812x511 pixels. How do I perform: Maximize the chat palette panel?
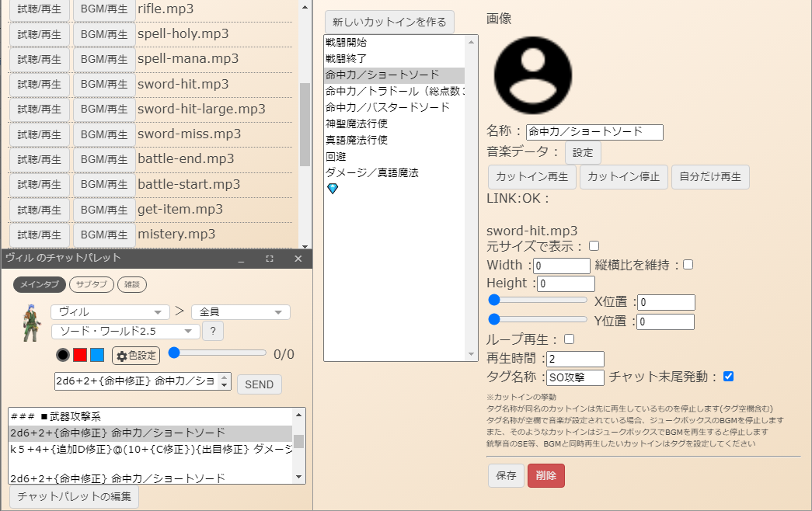point(270,259)
